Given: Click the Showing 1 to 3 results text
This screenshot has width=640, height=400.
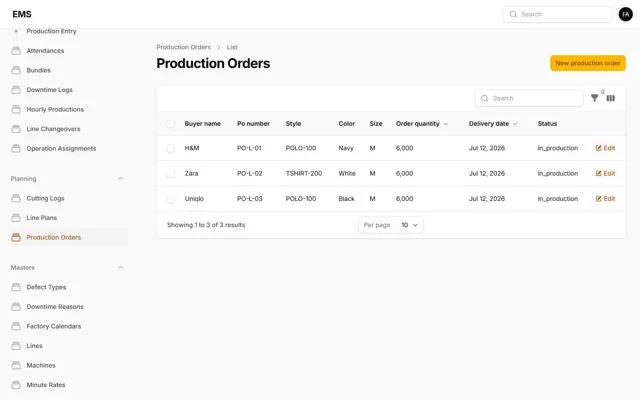Looking at the screenshot, I should (206, 225).
